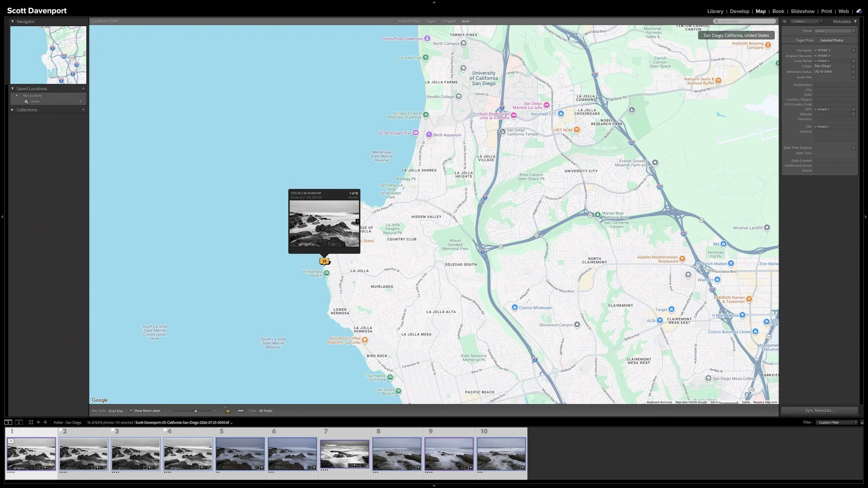Click the yellow 10-photo map pin
The height and width of the screenshot is (488, 868).
pyautogui.click(x=324, y=261)
